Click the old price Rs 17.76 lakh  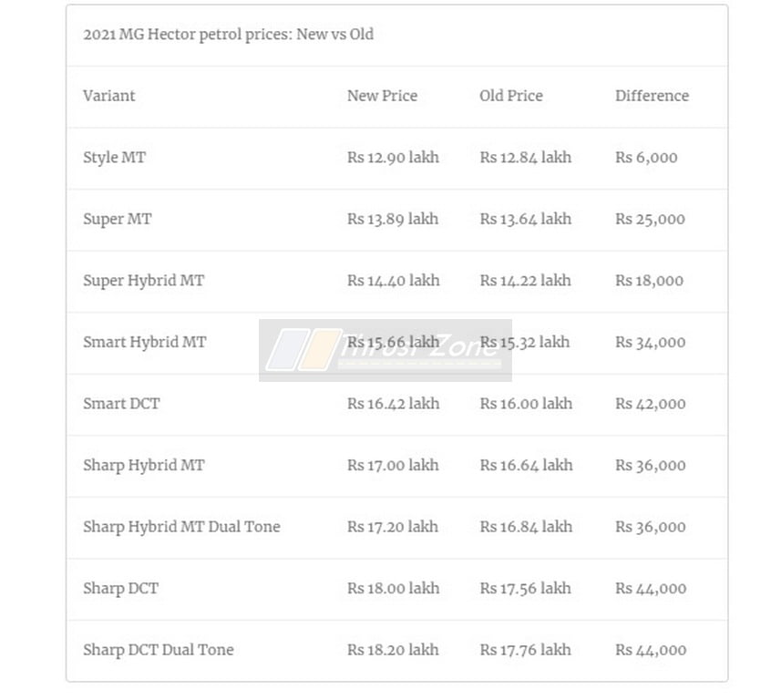coord(525,649)
